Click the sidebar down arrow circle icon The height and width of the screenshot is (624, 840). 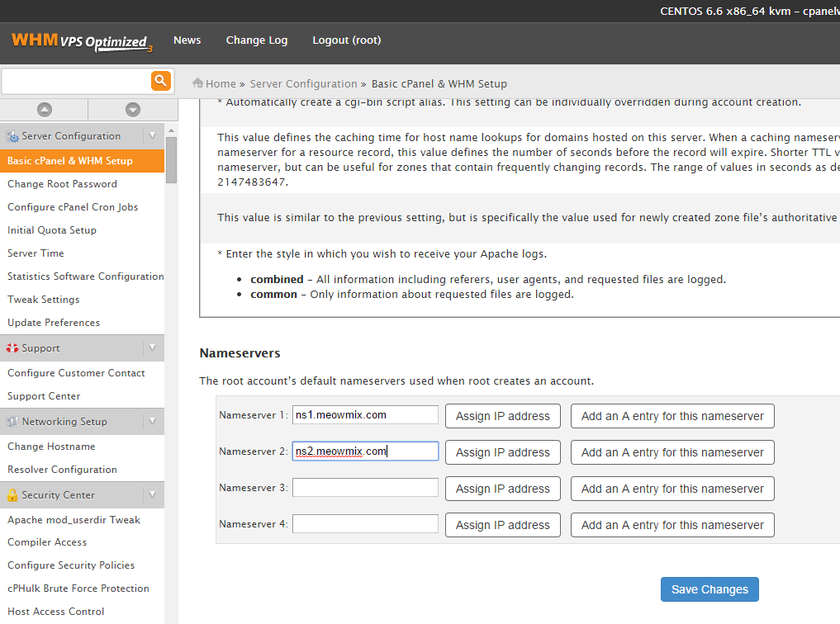pos(133,110)
